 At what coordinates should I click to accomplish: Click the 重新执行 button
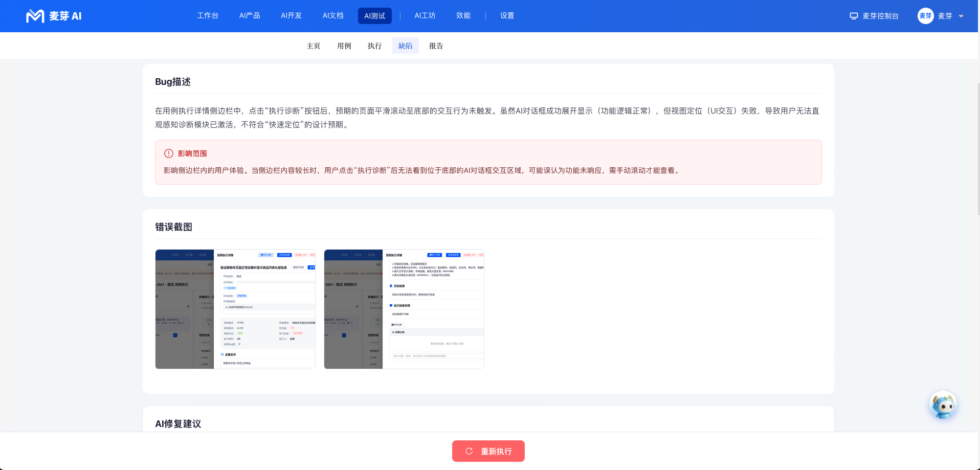click(x=488, y=451)
